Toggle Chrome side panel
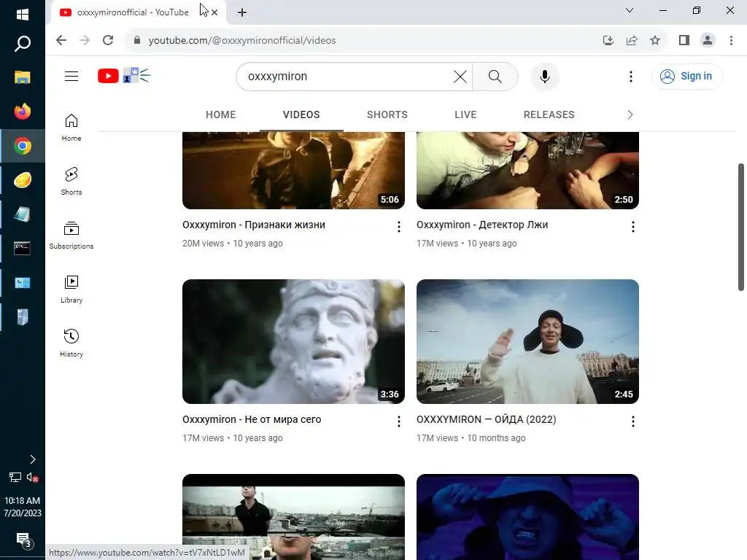 [684, 41]
